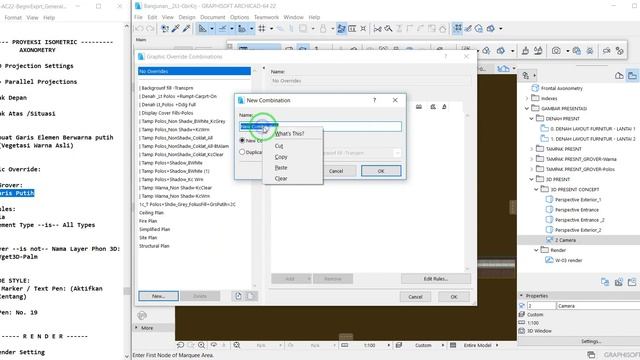Image resolution: width=640 pixels, height=360 pixels.
Task: Click OK in Graphic Override Combinations dialog
Action: point(454,297)
